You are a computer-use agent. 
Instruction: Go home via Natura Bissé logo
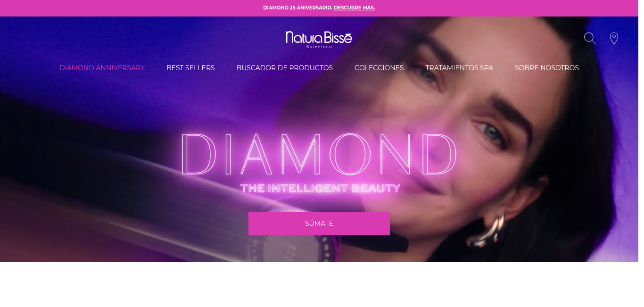(319, 40)
